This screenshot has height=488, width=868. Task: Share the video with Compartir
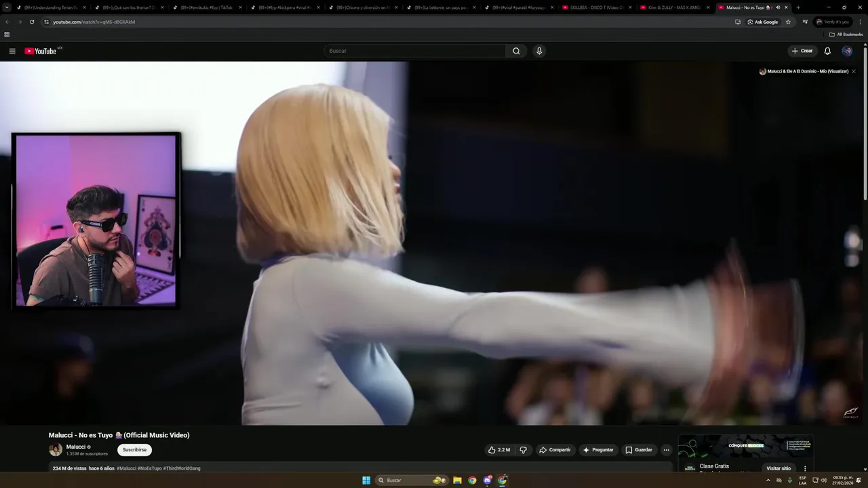coord(555,450)
